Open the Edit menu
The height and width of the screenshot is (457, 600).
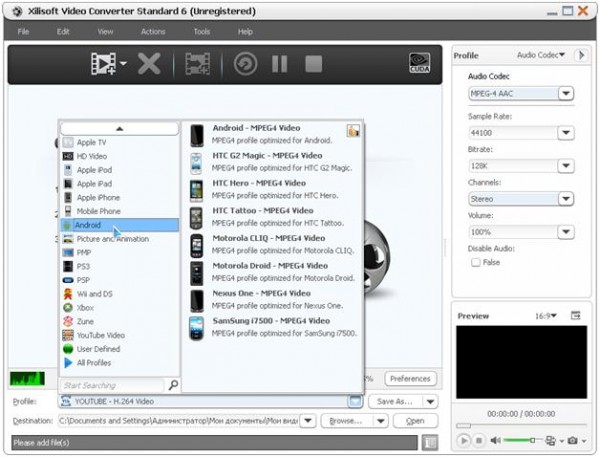pyautogui.click(x=63, y=32)
